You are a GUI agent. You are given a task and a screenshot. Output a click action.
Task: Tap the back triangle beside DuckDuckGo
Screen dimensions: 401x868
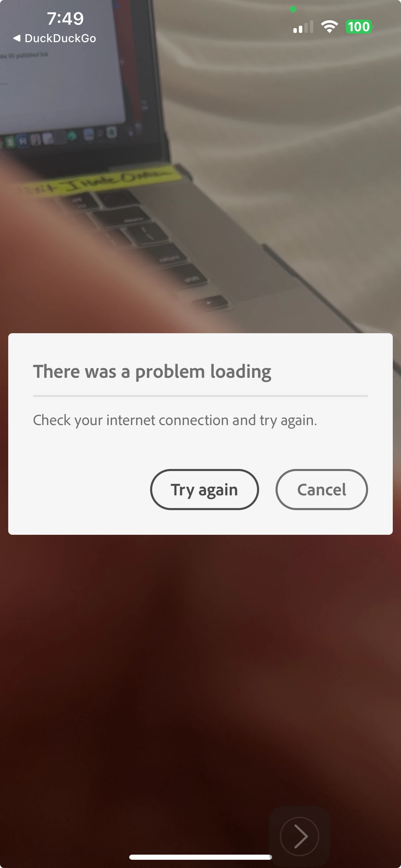[x=17, y=38]
